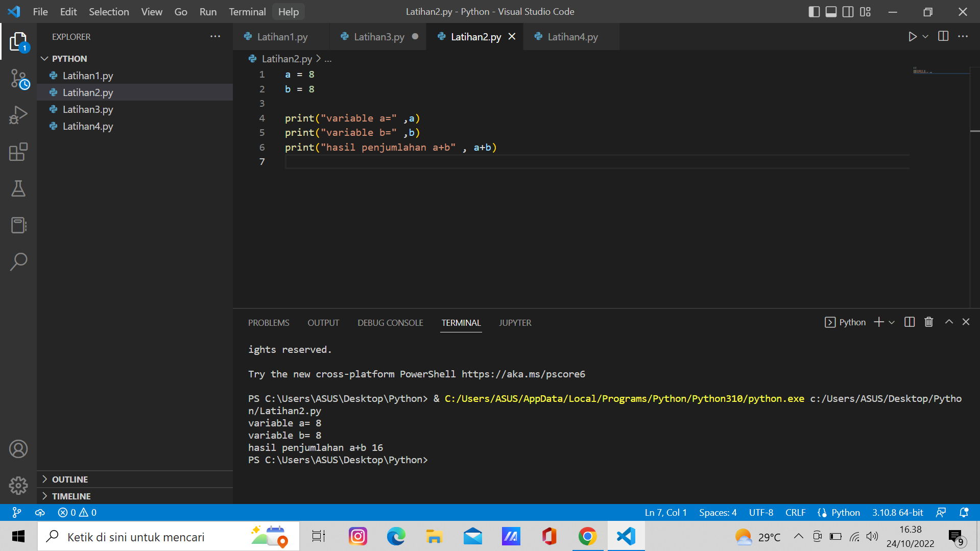Select the Python interpreter 3.10.8 64-bit
The image size is (980, 551).
(897, 512)
